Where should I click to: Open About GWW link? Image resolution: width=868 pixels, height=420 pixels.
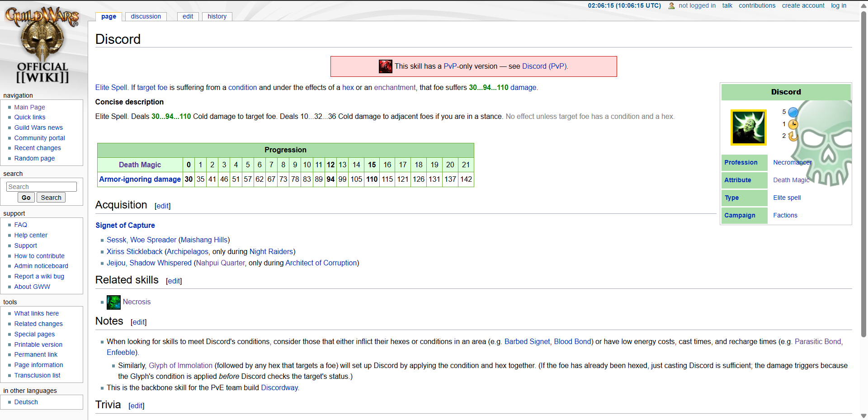32,287
